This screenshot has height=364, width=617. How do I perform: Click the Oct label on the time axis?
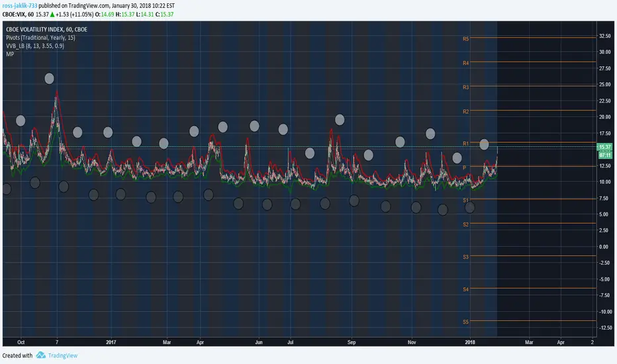21,342
